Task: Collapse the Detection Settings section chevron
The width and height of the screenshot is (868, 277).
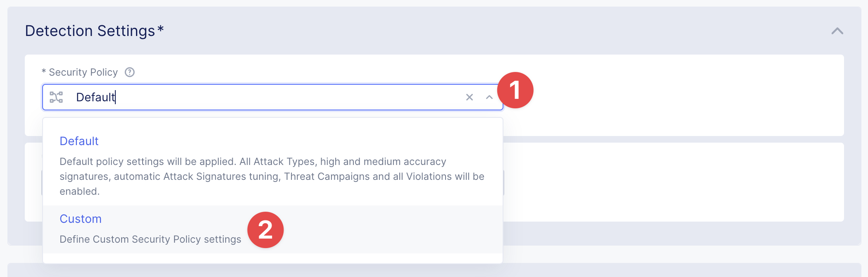Action: pos(837,31)
